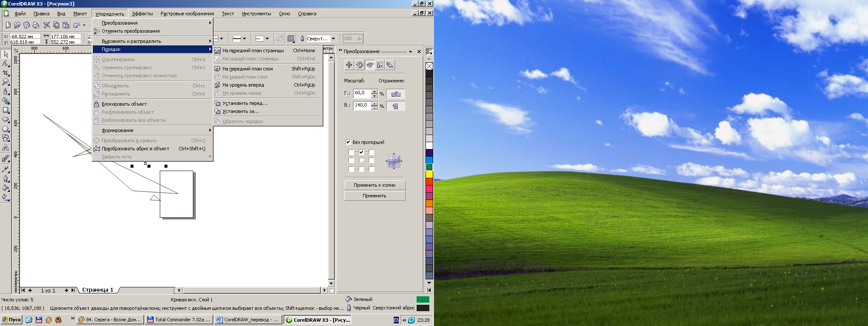Open Skew tab in Transformation docker

(x=390, y=65)
